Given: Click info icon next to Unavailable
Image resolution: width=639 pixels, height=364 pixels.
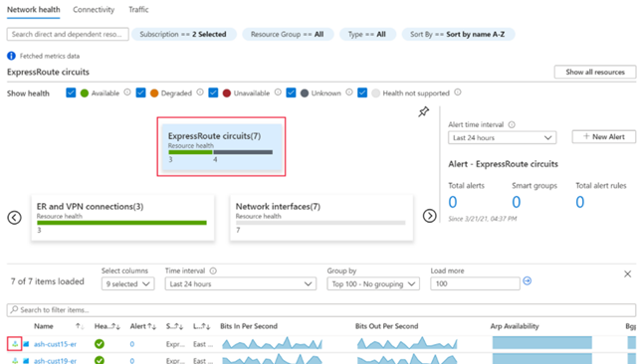Looking at the screenshot, I should pos(278,92).
